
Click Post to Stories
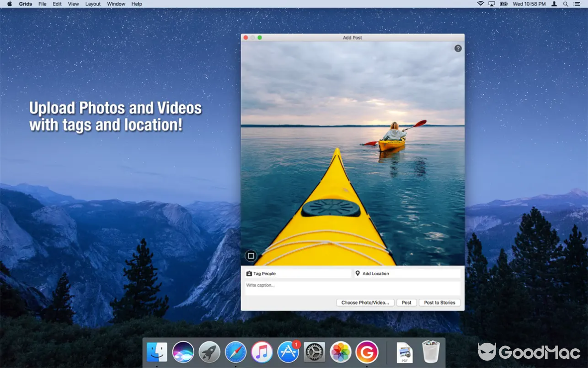tap(439, 302)
